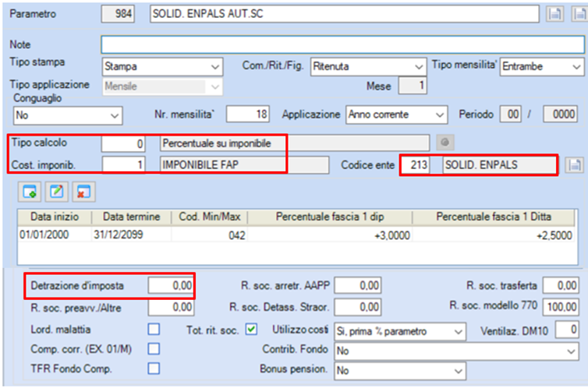588x388 pixels.
Task: Uncheck the Tot. rit. soc. checkbox
Action: coord(251,330)
